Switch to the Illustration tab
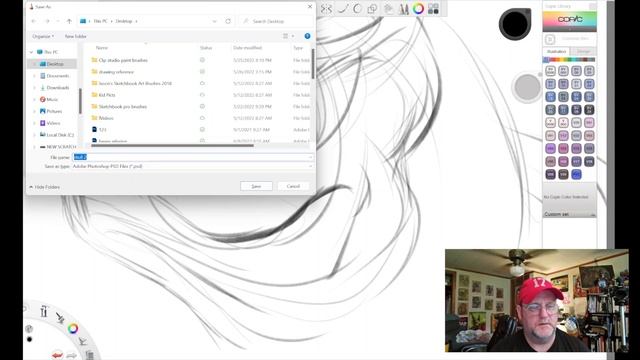This screenshot has height=360, width=640. click(x=556, y=51)
